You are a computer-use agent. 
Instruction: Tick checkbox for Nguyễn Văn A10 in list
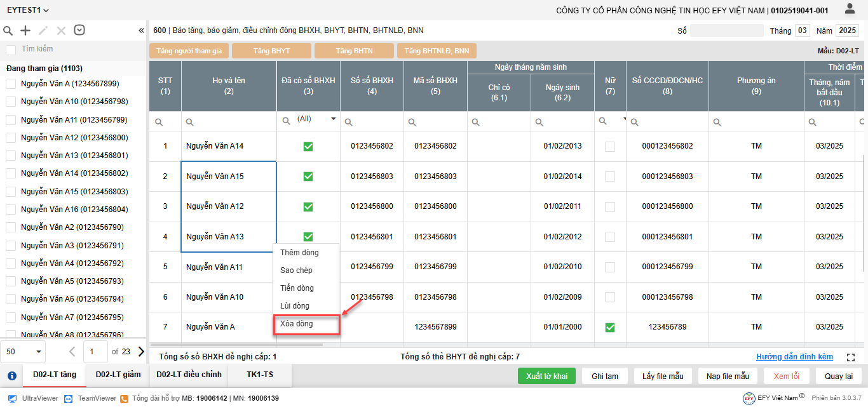tap(11, 102)
